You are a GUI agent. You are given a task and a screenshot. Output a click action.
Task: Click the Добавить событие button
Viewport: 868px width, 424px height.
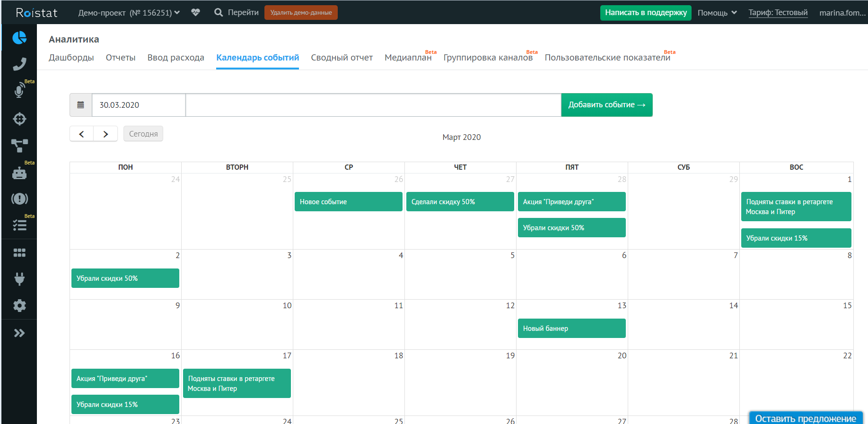(606, 105)
